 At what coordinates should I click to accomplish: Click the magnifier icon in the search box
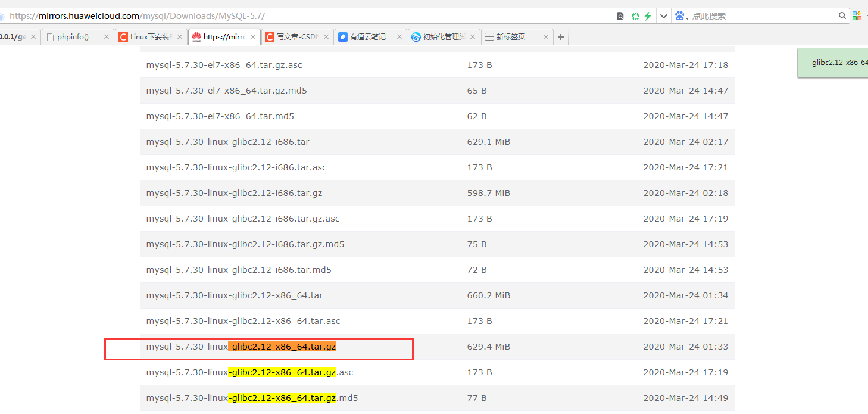(842, 16)
